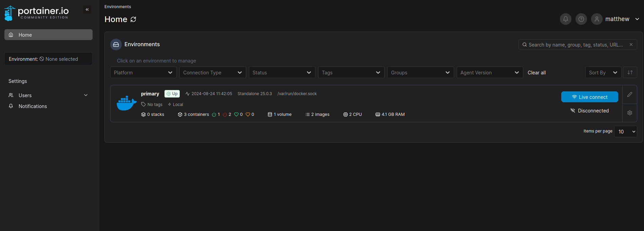This screenshot has height=231, width=644.
Task: Open the matthew user menu chevron
Action: [x=637, y=19]
